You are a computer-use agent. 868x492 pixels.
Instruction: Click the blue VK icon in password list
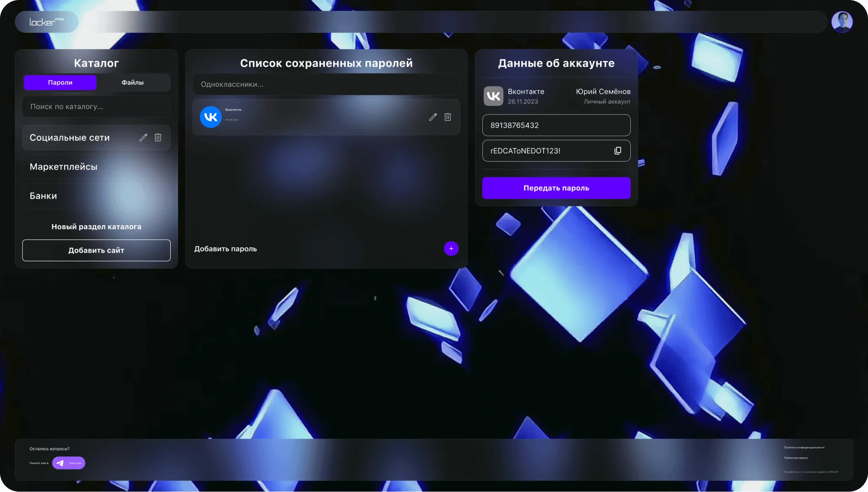(211, 117)
